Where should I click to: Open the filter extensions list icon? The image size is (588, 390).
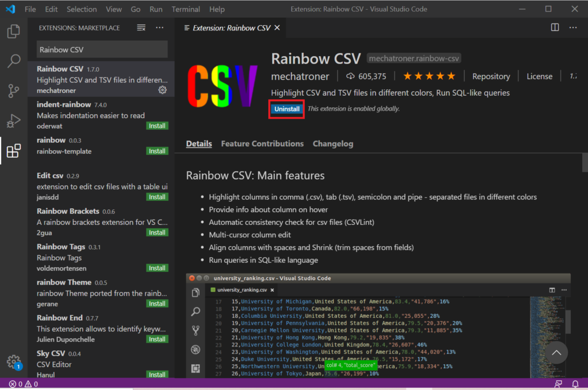coord(141,28)
